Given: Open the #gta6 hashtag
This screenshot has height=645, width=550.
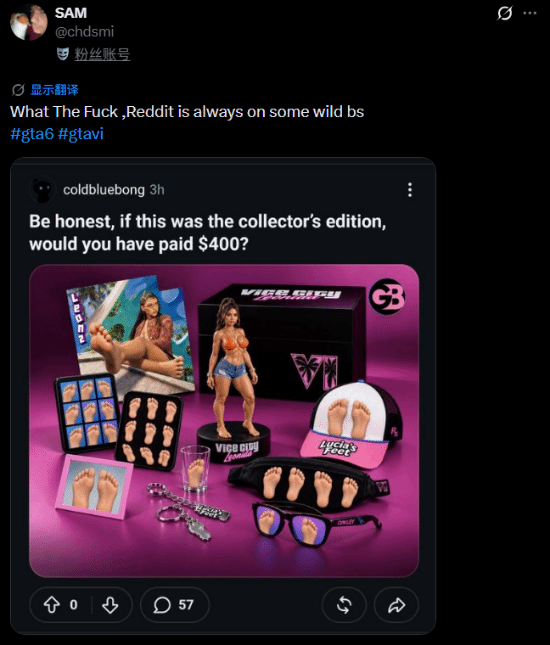Looking at the screenshot, I should point(32,134).
